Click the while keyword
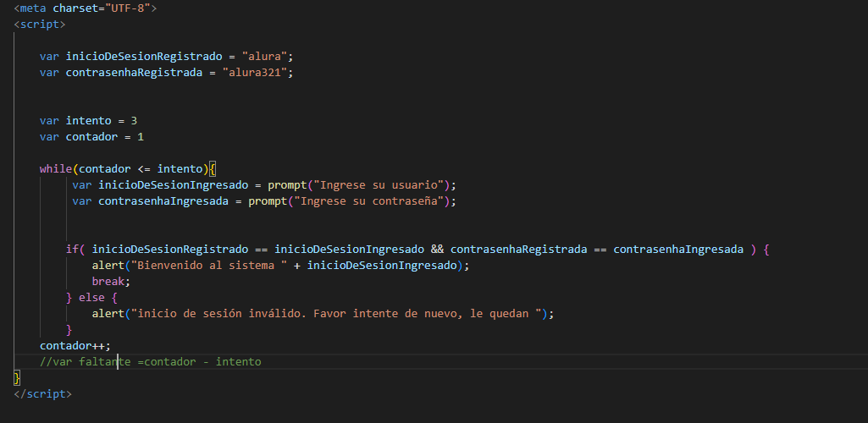Viewport: 868px width, 423px height. [x=56, y=168]
